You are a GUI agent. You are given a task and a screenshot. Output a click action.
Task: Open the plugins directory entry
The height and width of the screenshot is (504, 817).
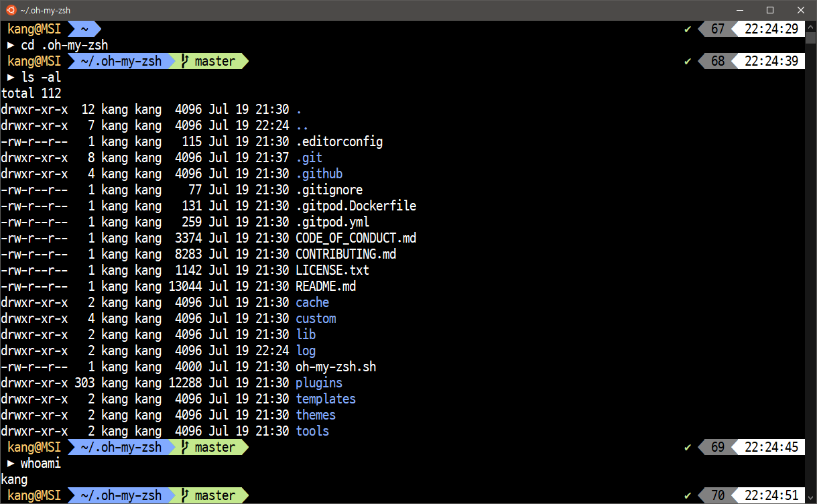[318, 383]
